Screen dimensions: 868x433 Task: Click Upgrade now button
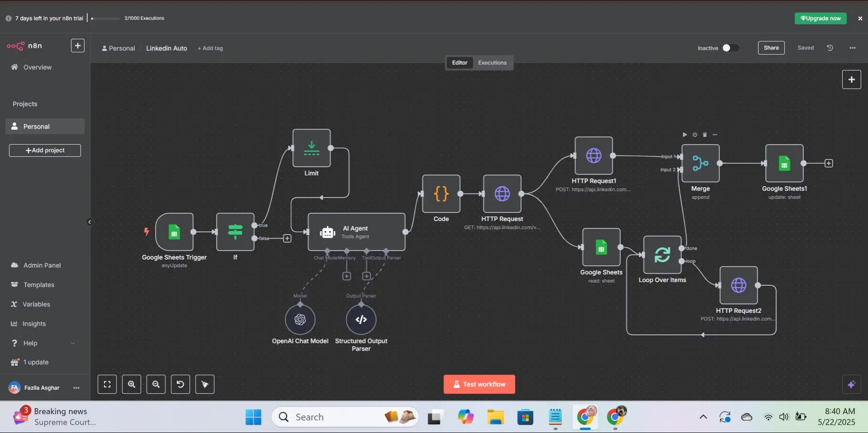pos(821,18)
